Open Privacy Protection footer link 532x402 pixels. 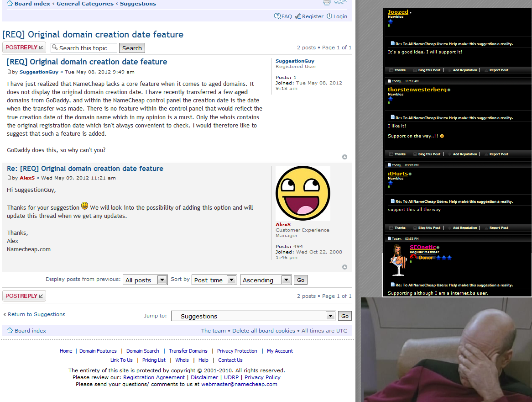click(x=237, y=351)
